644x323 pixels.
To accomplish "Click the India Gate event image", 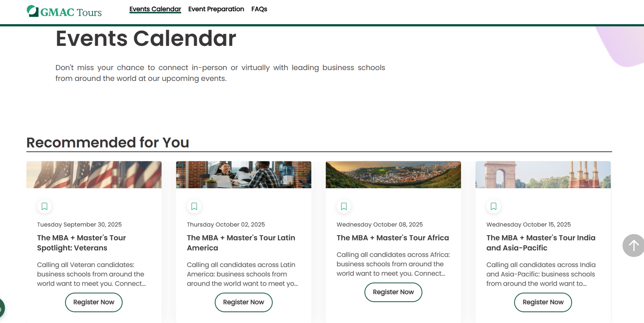I will 543,175.
